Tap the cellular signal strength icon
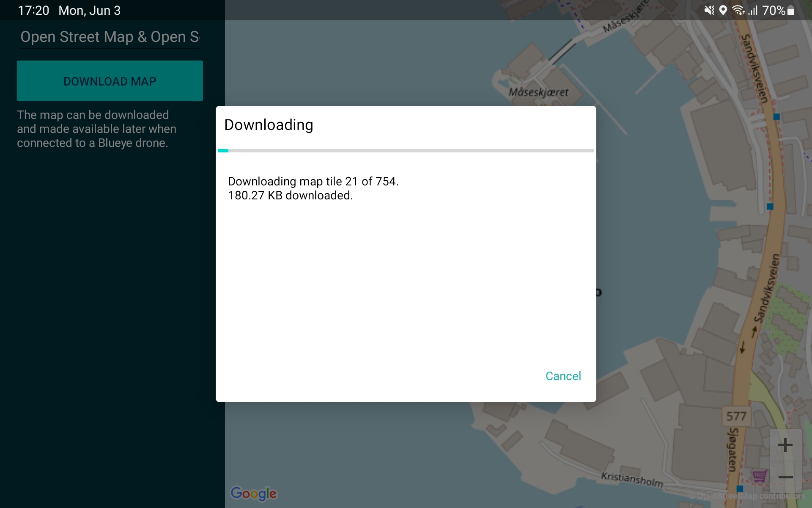Viewport: 812px width, 508px height. pos(753,10)
